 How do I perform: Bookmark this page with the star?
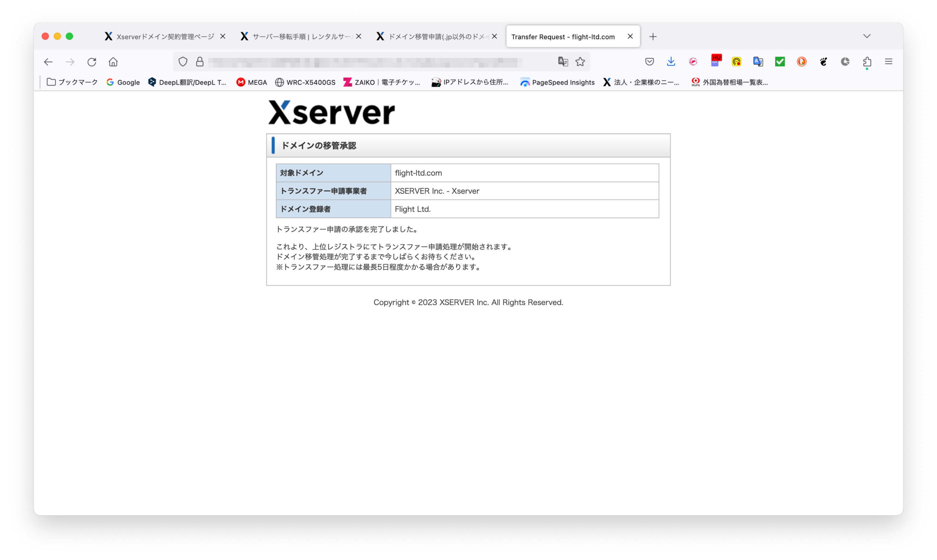click(580, 61)
